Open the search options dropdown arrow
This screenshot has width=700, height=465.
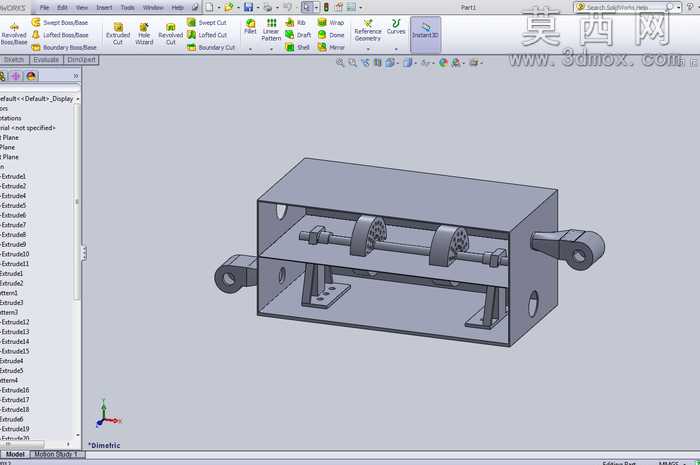679,7
